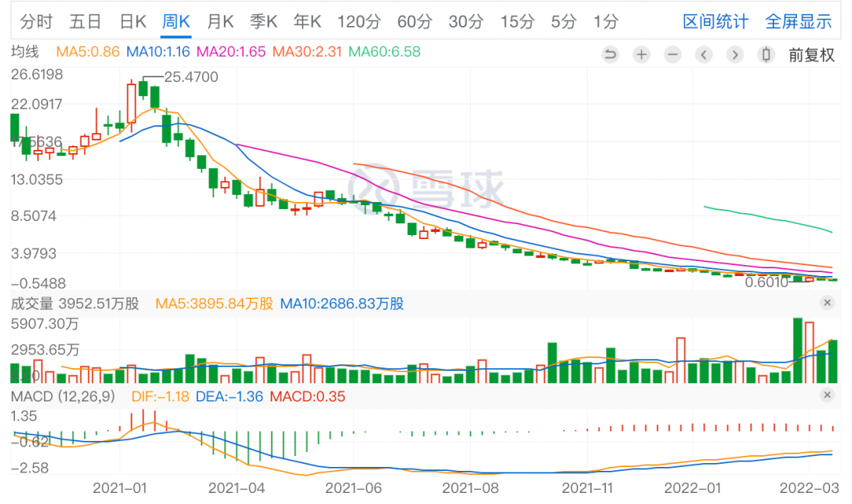Zoom in the chart with plus icon
Image resolution: width=852 pixels, height=504 pixels.
pos(641,54)
